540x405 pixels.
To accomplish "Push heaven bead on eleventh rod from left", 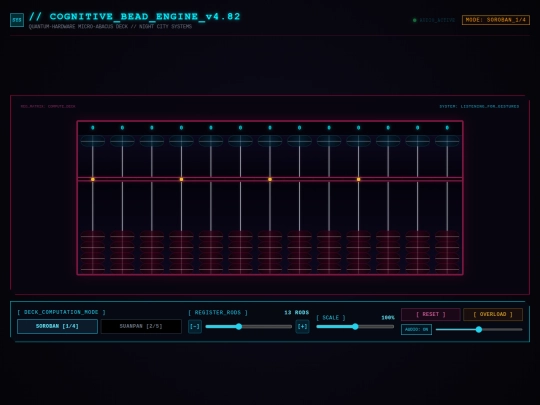I will 388,141.
